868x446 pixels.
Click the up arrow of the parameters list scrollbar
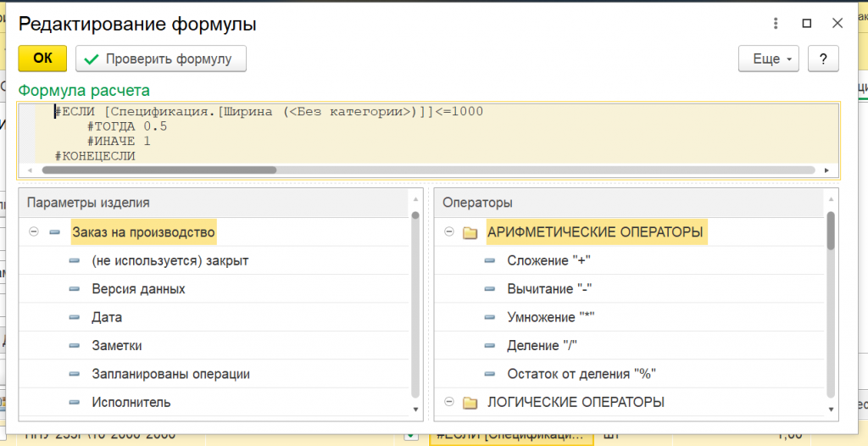[415, 198]
